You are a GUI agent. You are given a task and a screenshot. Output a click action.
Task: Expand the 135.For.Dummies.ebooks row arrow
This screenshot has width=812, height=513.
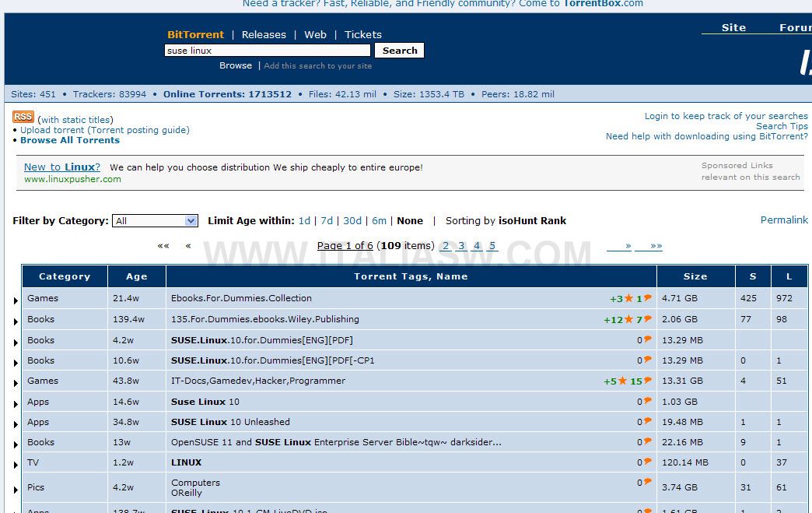point(16,322)
